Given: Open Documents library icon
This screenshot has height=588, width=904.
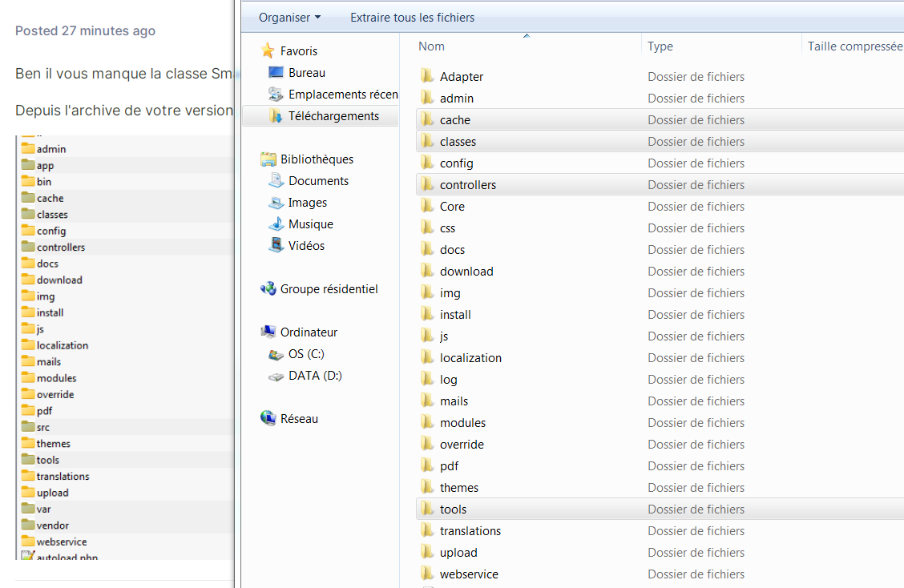Looking at the screenshot, I should (x=276, y=180).
